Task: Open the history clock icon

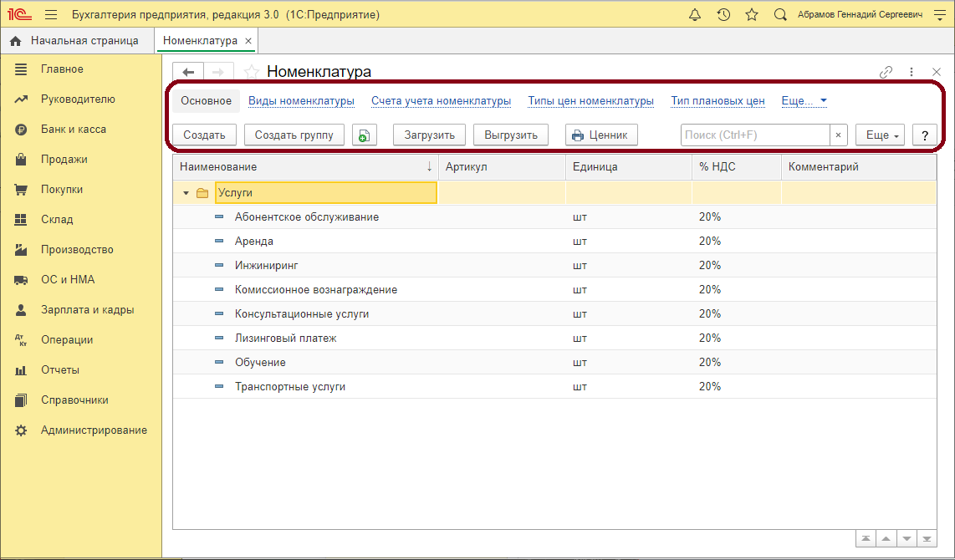Action: click(723, 15)
